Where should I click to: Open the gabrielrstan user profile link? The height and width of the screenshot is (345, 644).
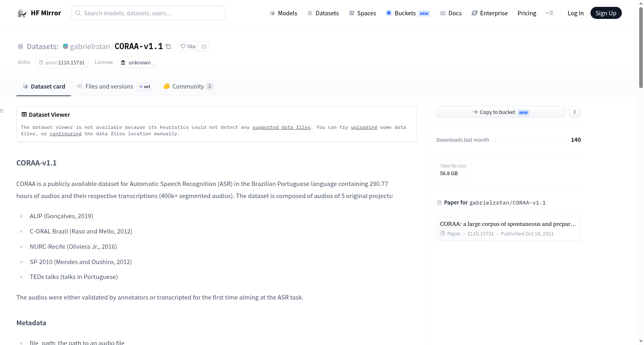point(90,46)
